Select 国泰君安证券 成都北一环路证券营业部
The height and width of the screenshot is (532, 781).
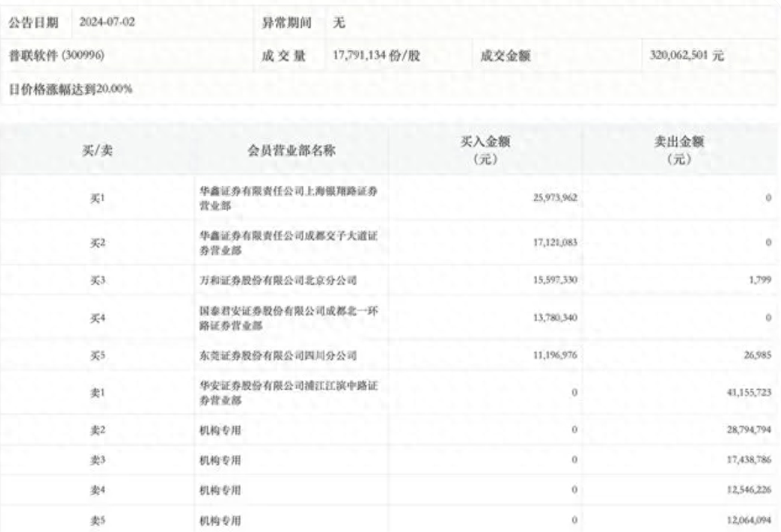click(x=288, y=318)
